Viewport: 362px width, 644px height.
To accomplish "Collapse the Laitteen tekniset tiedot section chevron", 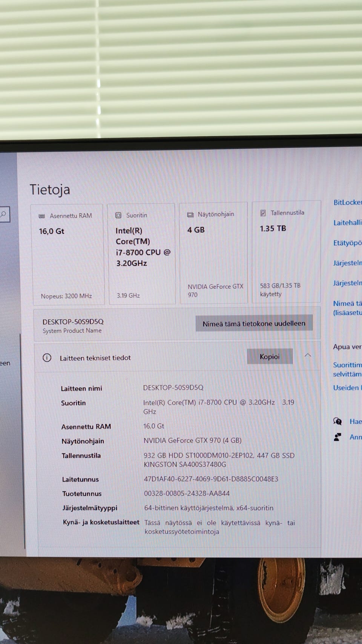I will tap(308, 355).
